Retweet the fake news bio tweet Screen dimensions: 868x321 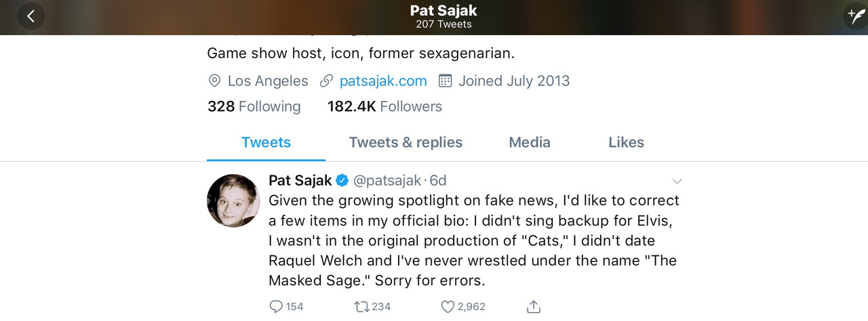point(361,307)
